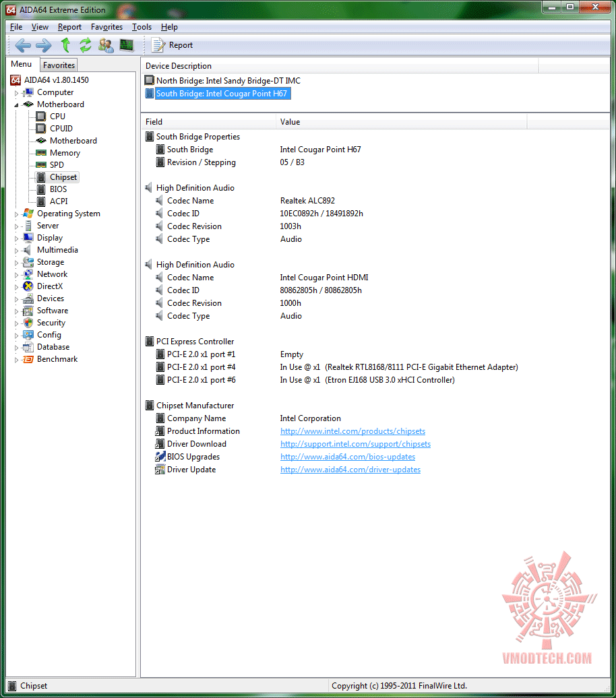Expand the Operating System node
Viewport: 616px width, 698px height.
[x=16, y=214]
